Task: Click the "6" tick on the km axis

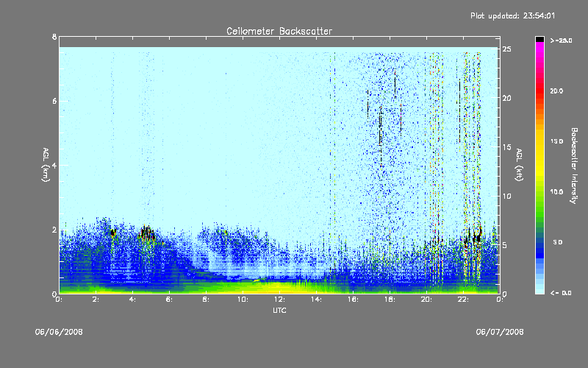Action: [x=54, y=101]
